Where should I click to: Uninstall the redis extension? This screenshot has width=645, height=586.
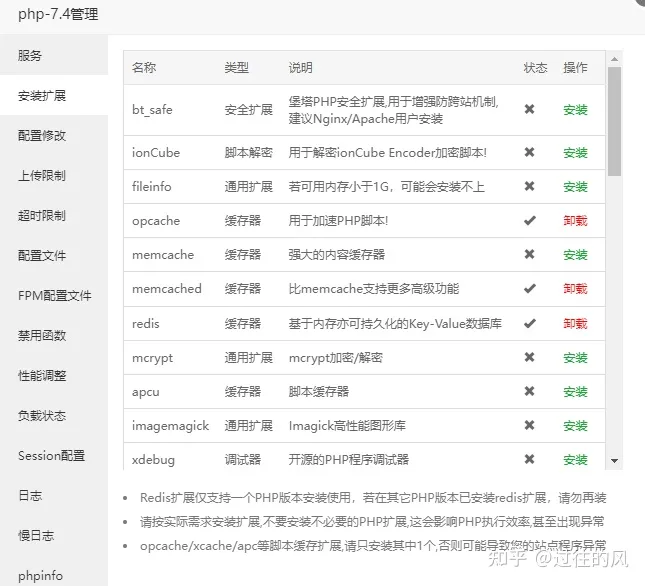click(575, 324)
